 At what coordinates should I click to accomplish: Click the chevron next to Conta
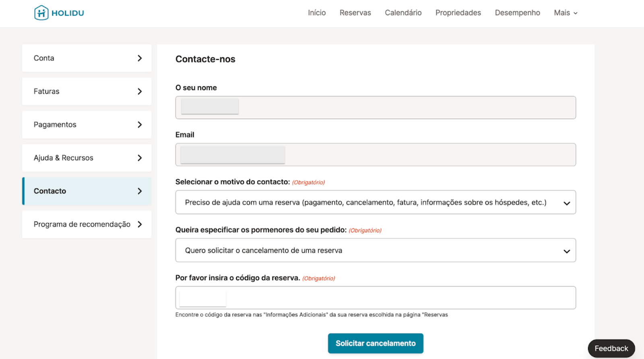click(x=140, y=58)
